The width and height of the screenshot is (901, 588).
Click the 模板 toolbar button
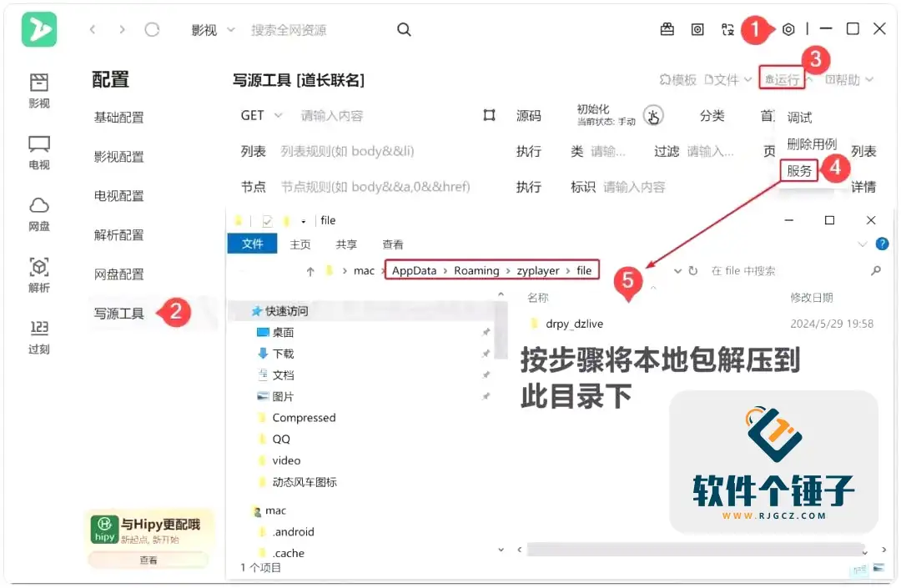[x=677, y=80]
